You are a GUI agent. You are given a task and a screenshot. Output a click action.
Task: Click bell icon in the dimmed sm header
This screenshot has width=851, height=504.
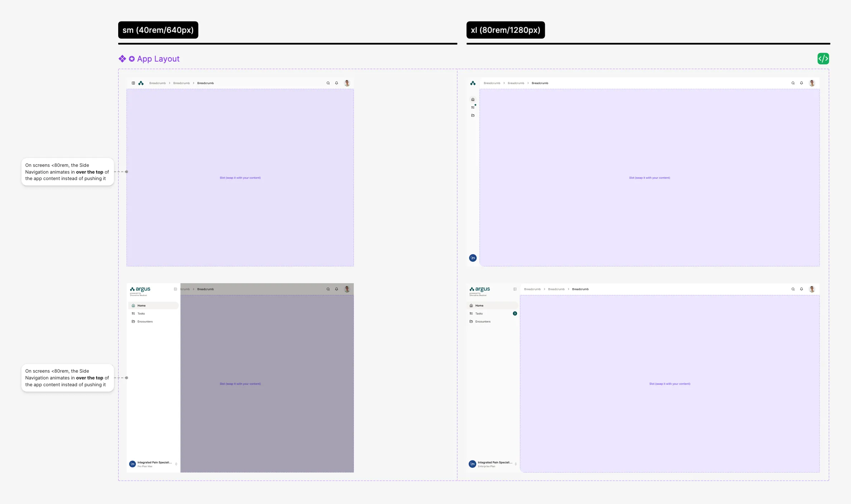337,289
